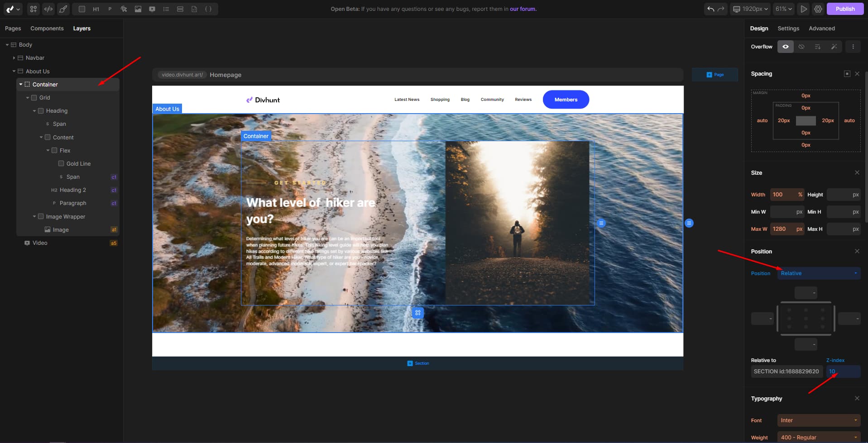Click the Page add button

click(x=715, y=75)
